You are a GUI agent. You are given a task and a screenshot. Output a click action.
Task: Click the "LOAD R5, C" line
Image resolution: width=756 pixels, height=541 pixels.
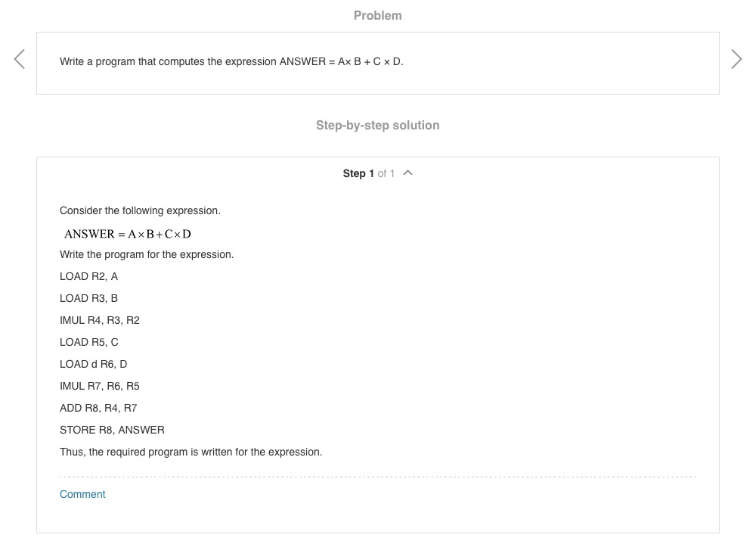click(89, 343)
